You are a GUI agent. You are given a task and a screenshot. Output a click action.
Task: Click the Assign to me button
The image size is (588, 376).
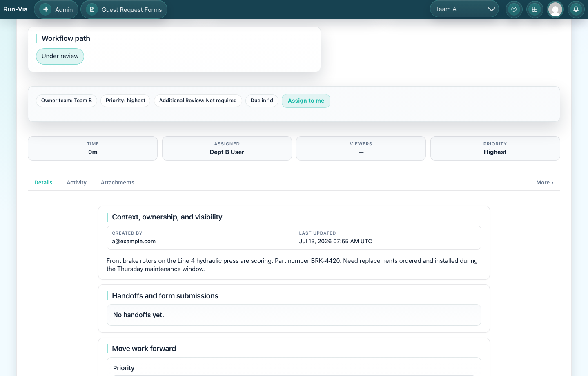[306, 101]
